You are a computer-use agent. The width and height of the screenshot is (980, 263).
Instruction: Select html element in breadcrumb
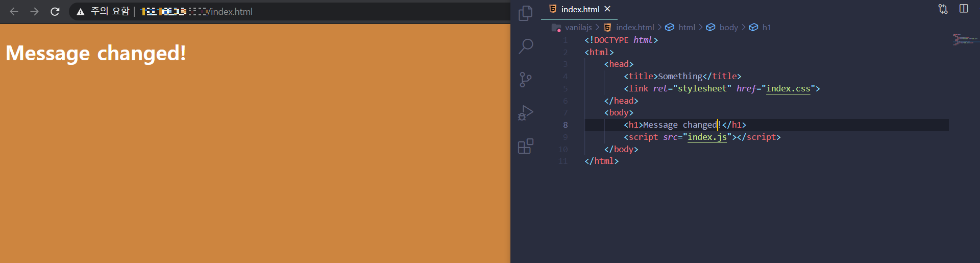coord(687,27)
